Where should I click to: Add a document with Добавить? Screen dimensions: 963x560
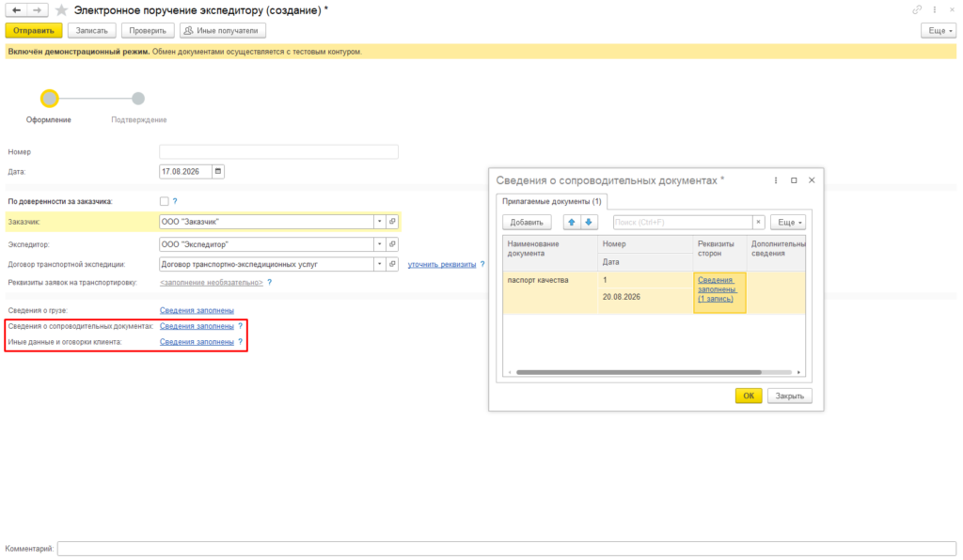[x=527, y=222]
